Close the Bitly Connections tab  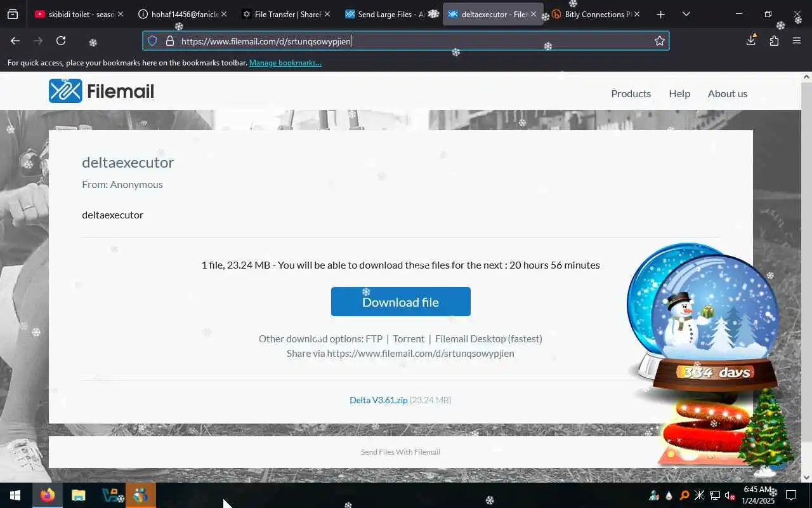coord(637,14)
